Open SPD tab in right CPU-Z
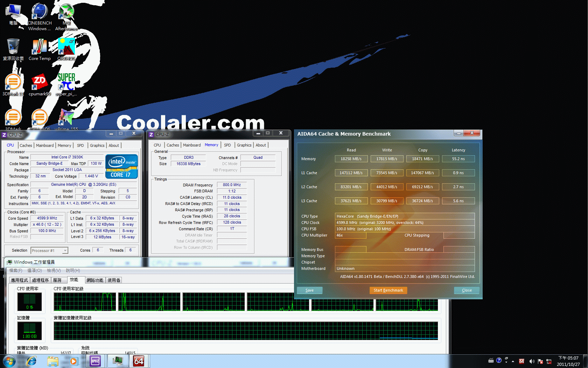The height and width of the screenshot is (368, 588). (x=227, y=145)
